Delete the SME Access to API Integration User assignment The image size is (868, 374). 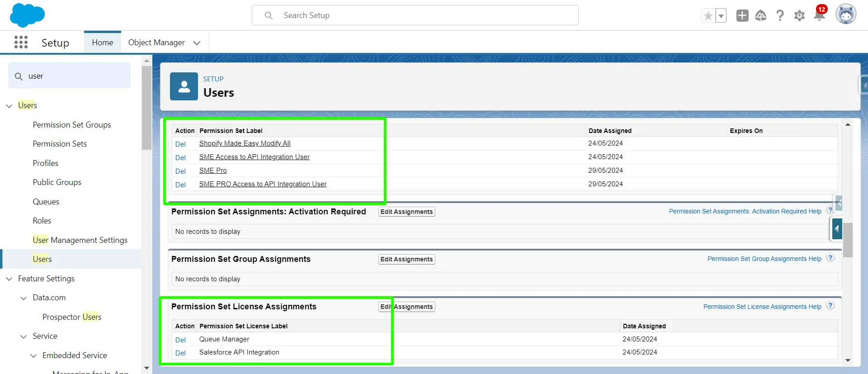point(180,158)
